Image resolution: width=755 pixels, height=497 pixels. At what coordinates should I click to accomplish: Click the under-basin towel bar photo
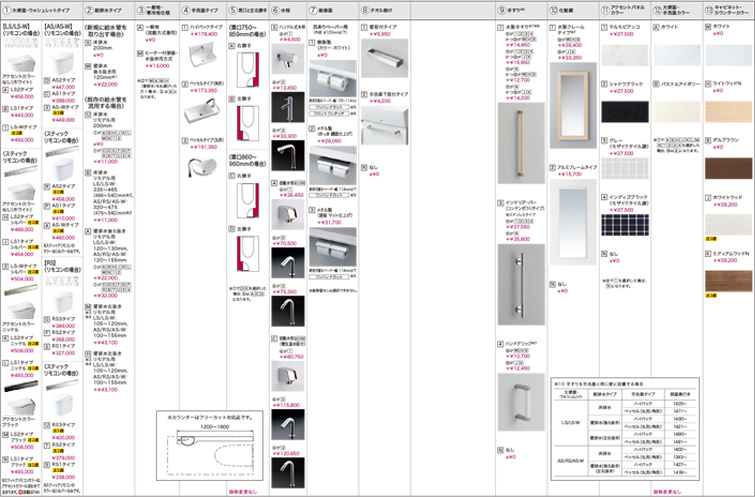point(384,126)
